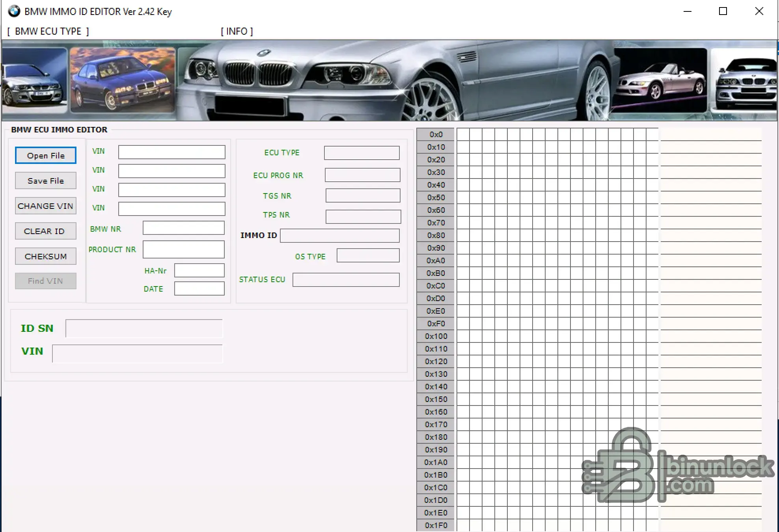Image resolution: width=779 pixels, height=532 pixels.
Task: Select the 0xF0 hex row header
Action: pyautogui.click(x=436, y=324)
